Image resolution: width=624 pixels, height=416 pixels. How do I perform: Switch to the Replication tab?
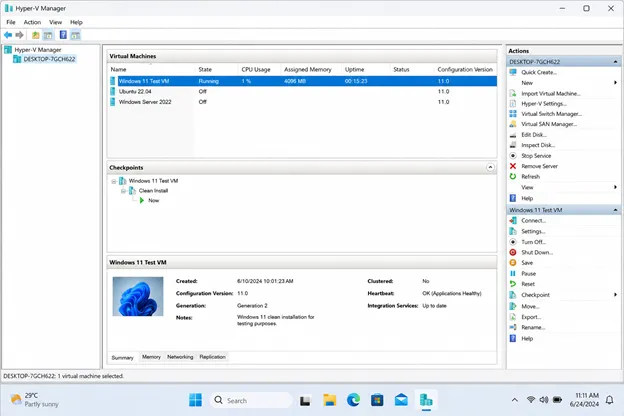pyautogui.click(x=213, y=357)
